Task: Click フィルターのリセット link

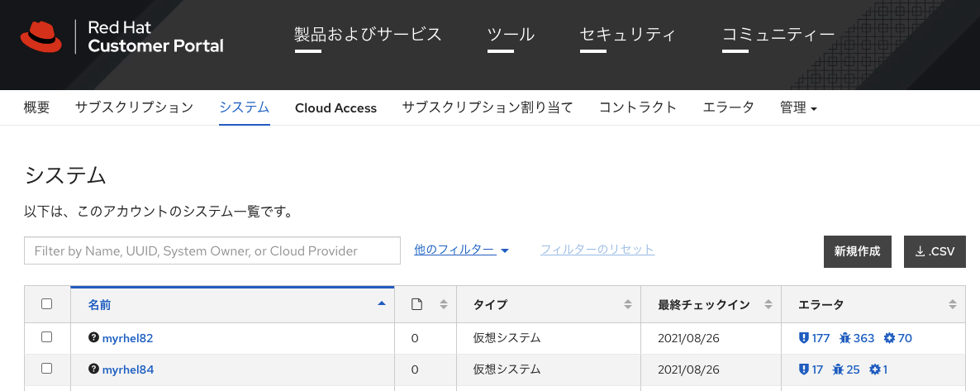Action: point(597,250)
